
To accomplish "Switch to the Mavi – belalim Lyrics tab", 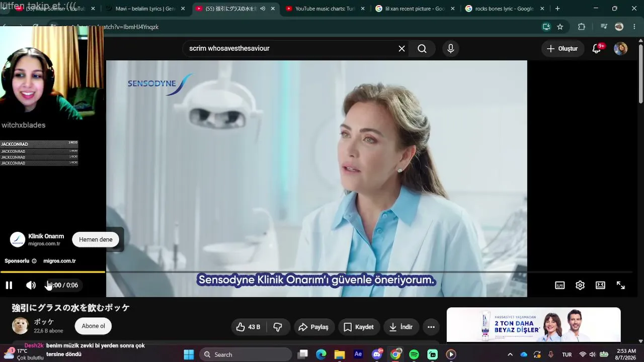I will point(145,9).
